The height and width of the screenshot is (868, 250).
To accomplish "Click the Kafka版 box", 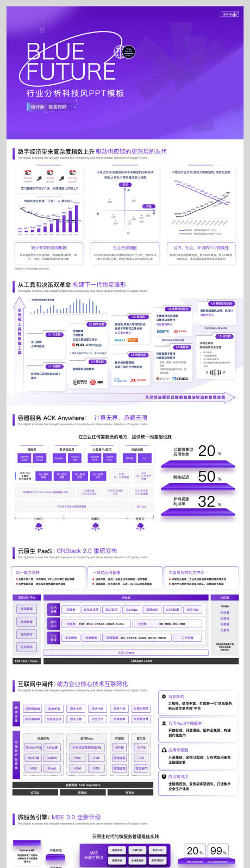I will (x=52, y=748).
